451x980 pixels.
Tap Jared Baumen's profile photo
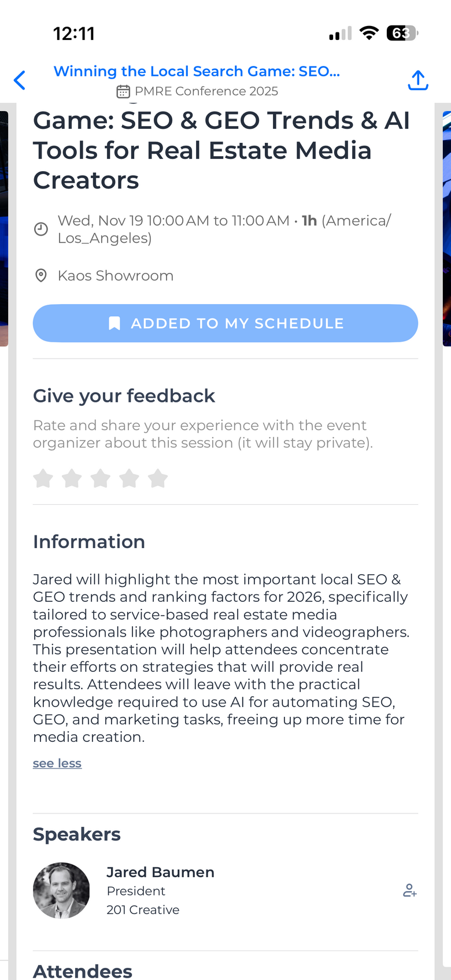coord(61,890)
